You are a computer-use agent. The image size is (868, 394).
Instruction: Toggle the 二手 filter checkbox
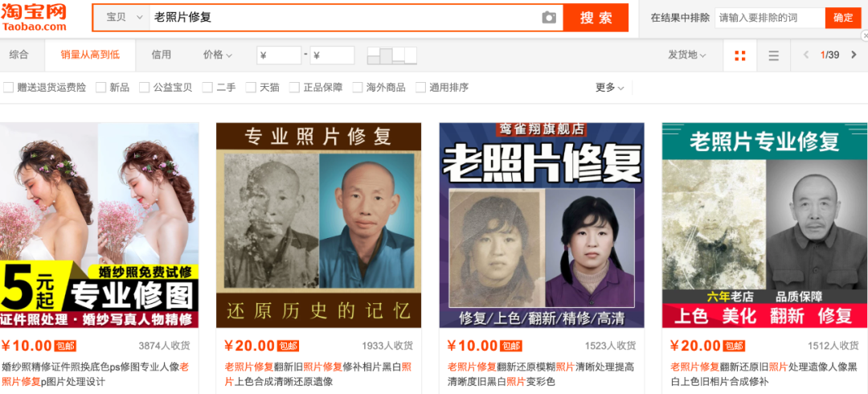pos(207,88)
